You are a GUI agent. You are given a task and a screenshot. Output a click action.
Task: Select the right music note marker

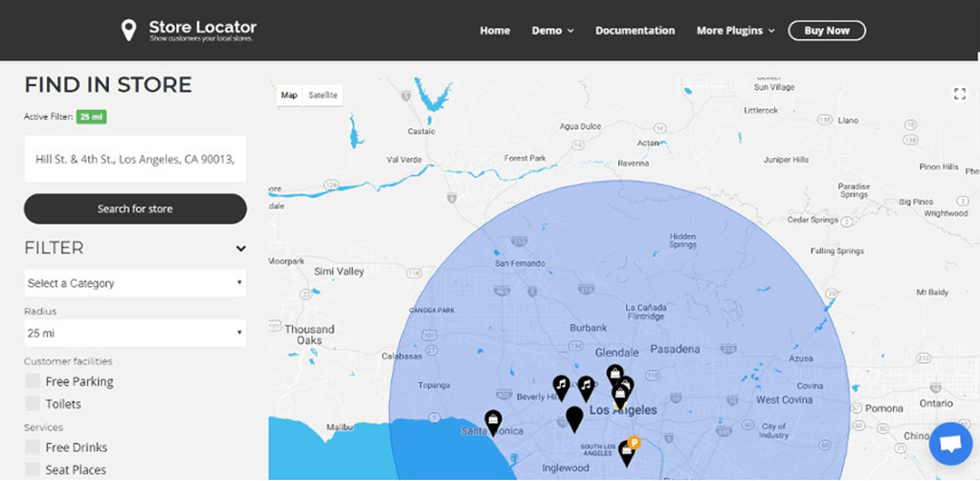pos(586,388)
